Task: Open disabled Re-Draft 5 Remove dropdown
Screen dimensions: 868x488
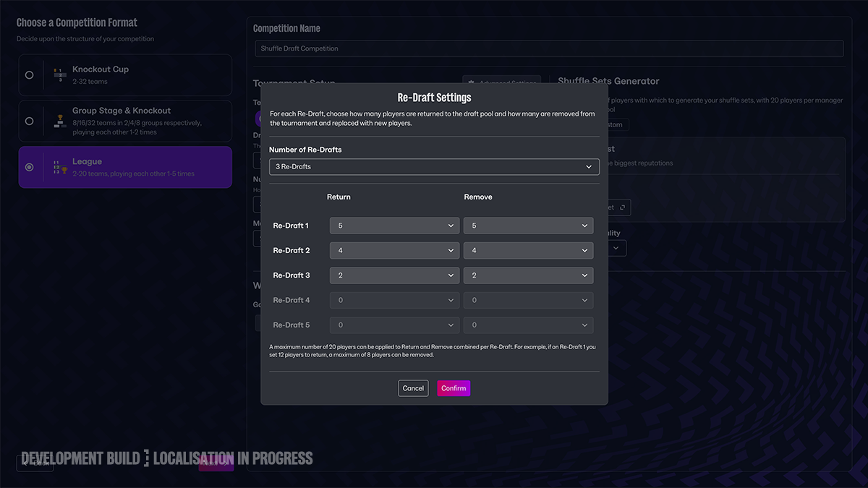Action: [x=528, y=325]
